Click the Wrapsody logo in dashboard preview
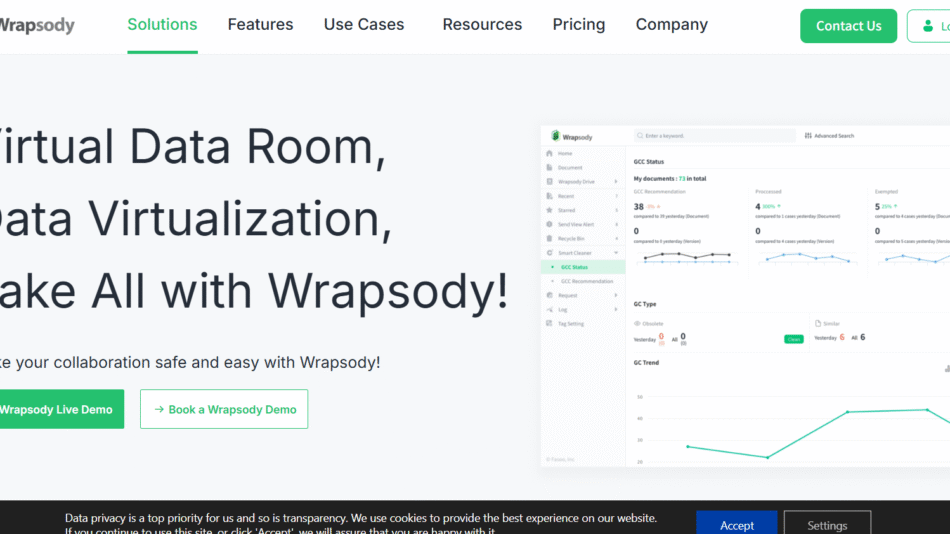The width and height of the screenshot is (950, 534). (x=571, y=136)
